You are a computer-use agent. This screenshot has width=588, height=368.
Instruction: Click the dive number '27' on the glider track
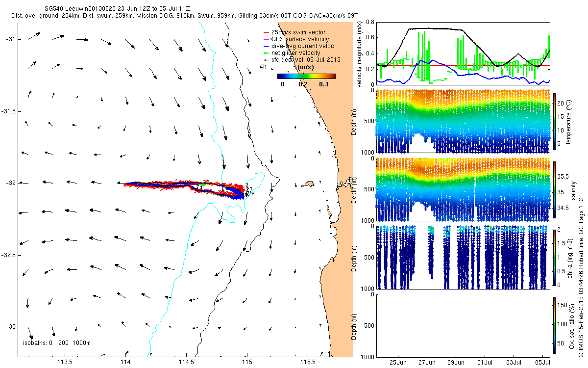[x=249, y=189]
